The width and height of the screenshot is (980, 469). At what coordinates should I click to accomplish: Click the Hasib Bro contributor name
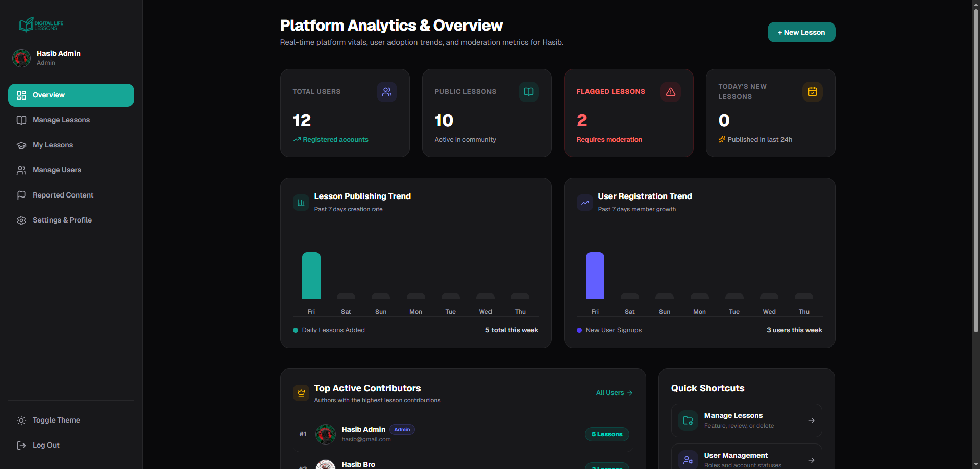(x=358, y=464)
